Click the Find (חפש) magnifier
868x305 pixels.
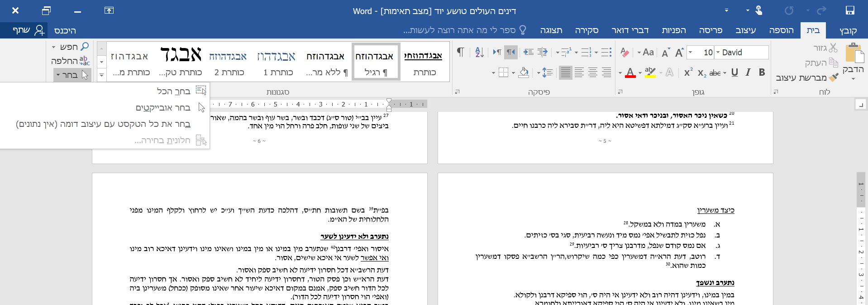(85, 47)
